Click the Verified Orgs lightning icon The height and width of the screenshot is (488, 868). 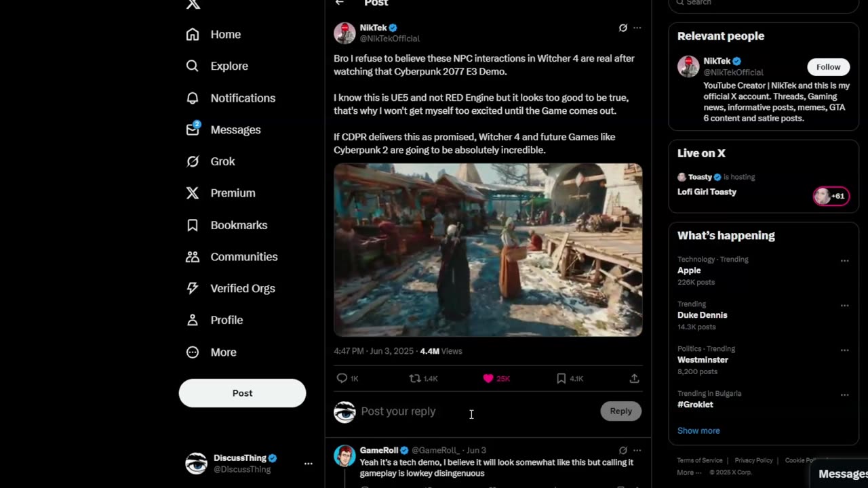click(x=193, y=288)
